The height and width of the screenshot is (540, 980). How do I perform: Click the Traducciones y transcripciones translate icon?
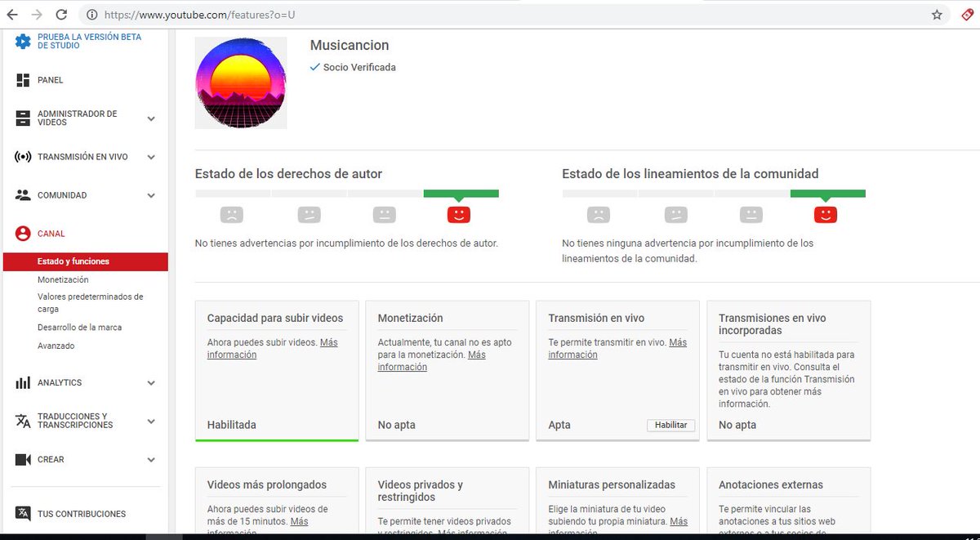click(23, 421)
